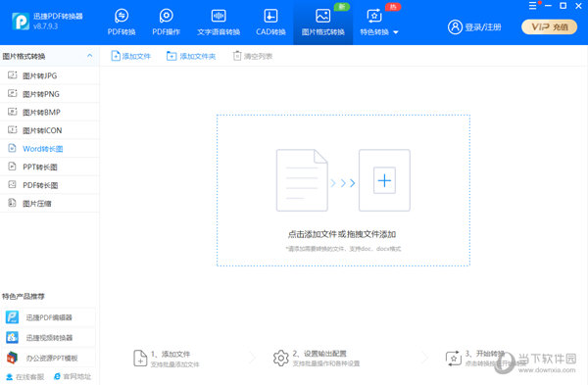Select the 图片格式转换 tab
The height and width of the screenshot is (385, 588).
coord(322,23)
